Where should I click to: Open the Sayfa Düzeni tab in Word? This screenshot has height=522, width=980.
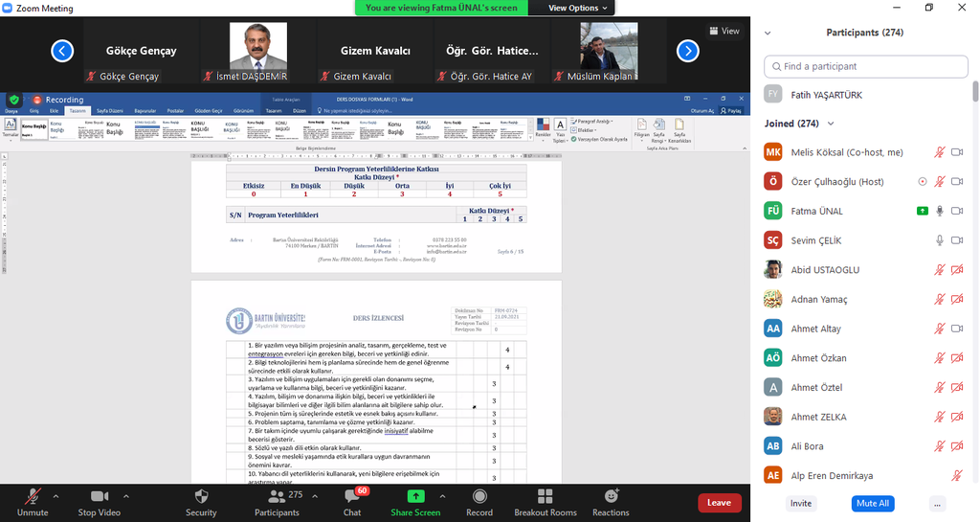coord(109,111)
